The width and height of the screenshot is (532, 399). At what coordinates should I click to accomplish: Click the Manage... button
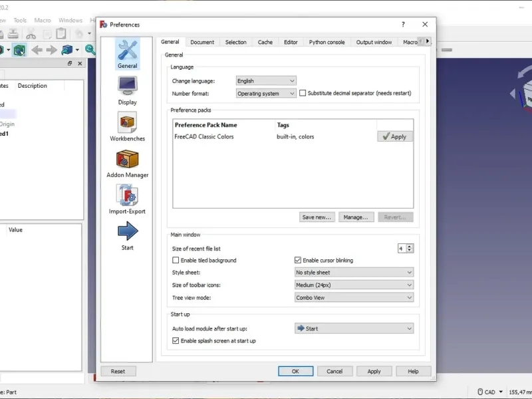pos(356,217)
